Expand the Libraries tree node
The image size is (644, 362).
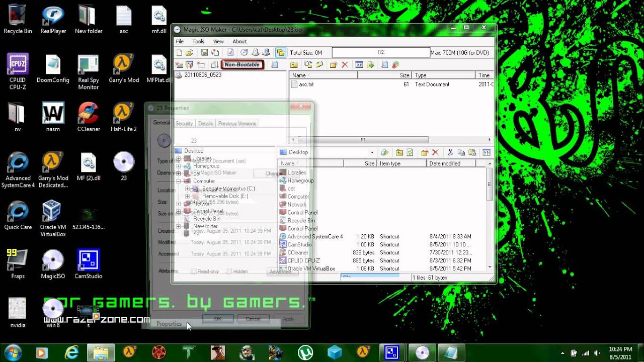(178, 158)
